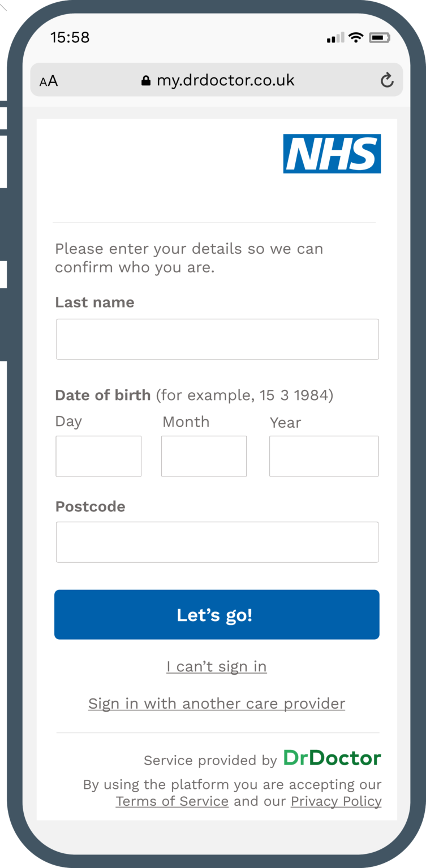Open the Terms of Service link
Screen dimensions: 426x868
coord(172,801)
